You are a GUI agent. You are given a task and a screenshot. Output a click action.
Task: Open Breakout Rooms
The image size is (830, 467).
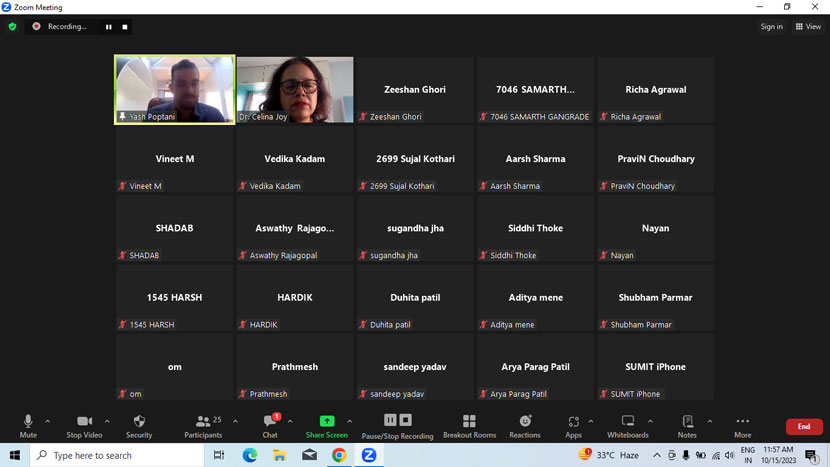click(469, 425)
